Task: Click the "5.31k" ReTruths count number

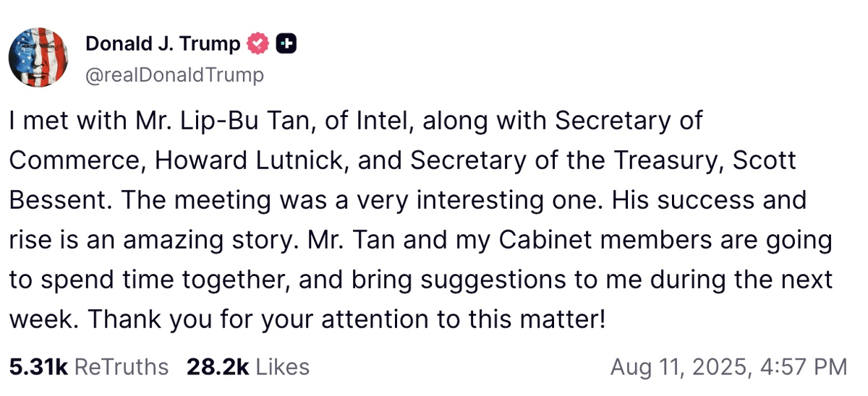Action: pos(38,367)
